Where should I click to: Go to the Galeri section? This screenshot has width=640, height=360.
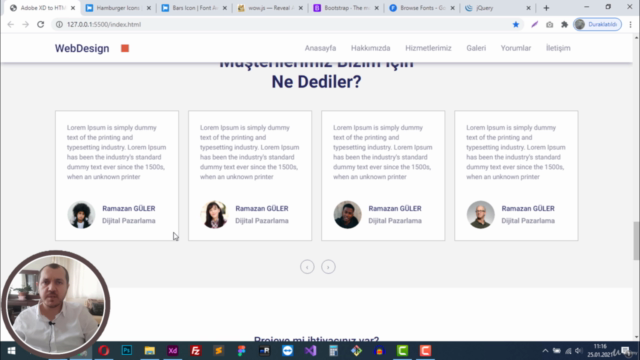point(476,48)
